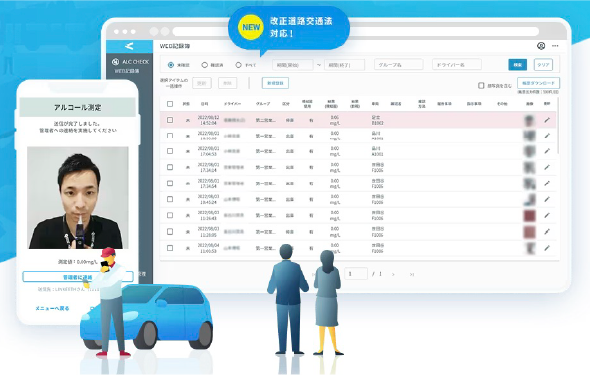Viewport: 590px width, 375px height.
Task: Enable the 顔写真を含む checkbox
Action: point(481,86)
